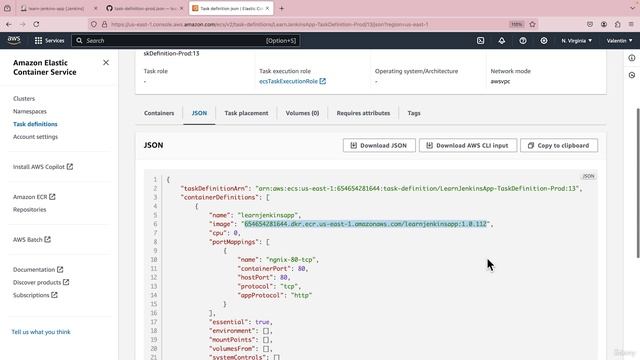Open the history clock icon on the right edge

tap(632, 75)
